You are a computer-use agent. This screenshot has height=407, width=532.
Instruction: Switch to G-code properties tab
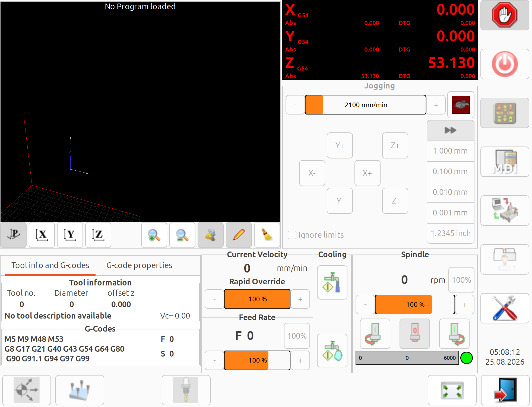(x=139, y=265)
